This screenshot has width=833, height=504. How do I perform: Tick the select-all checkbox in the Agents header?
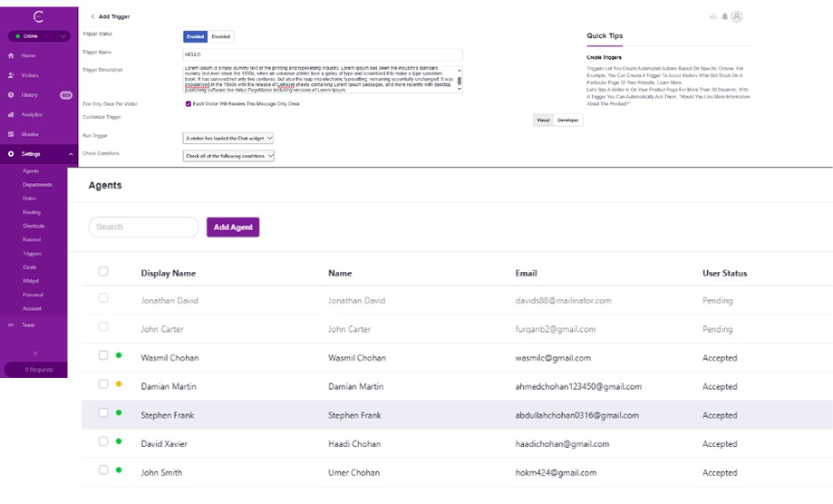coord(103,271)
